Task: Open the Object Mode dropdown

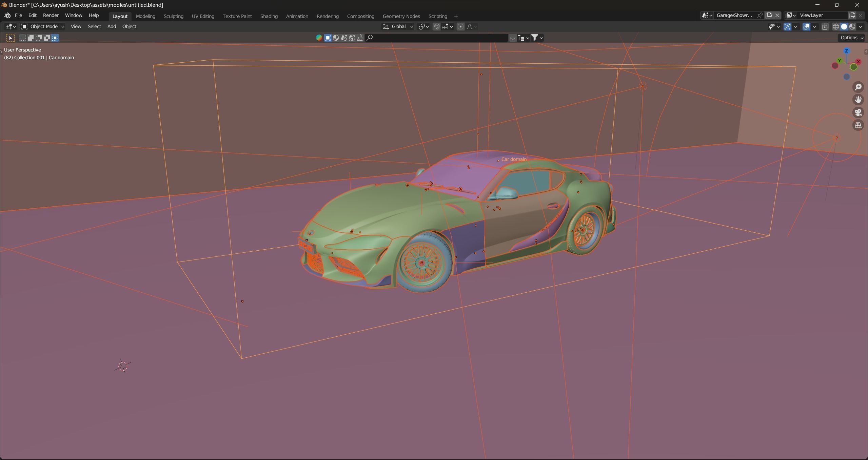Action: tap(43, 26)
